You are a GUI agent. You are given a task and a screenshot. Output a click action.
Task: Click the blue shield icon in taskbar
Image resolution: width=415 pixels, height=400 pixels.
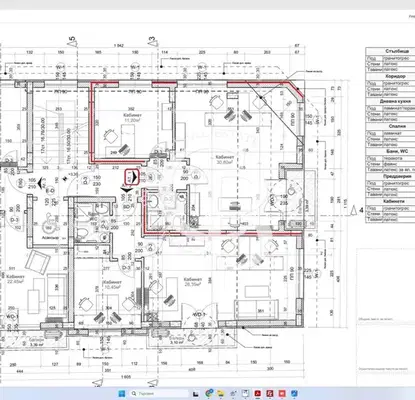294,394
